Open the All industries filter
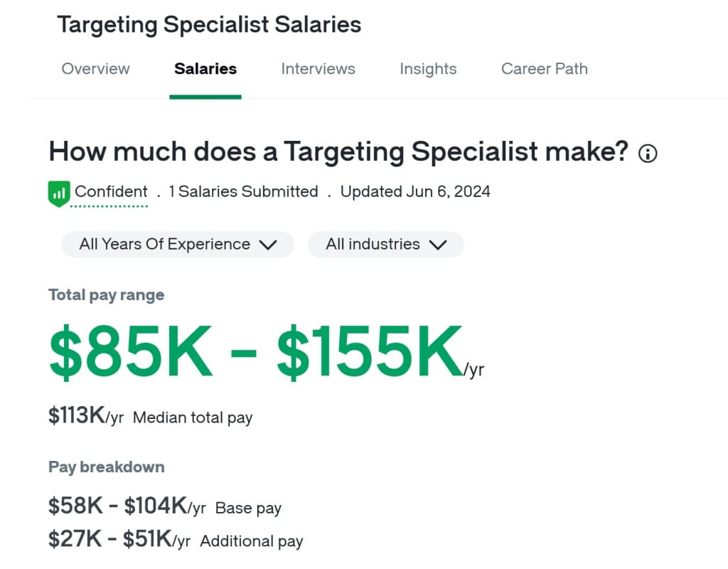Viewport: 728px width, 569px height. click(x=385, y=244)
